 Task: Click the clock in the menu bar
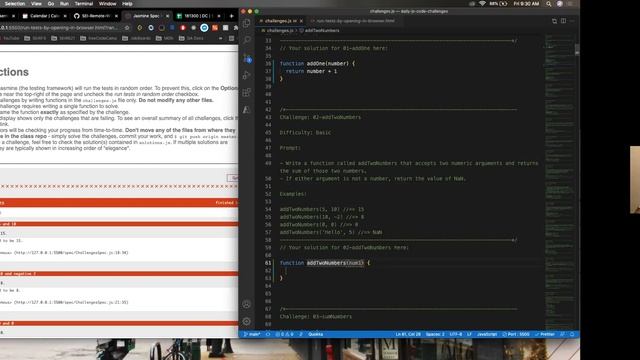tap(527, 4)
